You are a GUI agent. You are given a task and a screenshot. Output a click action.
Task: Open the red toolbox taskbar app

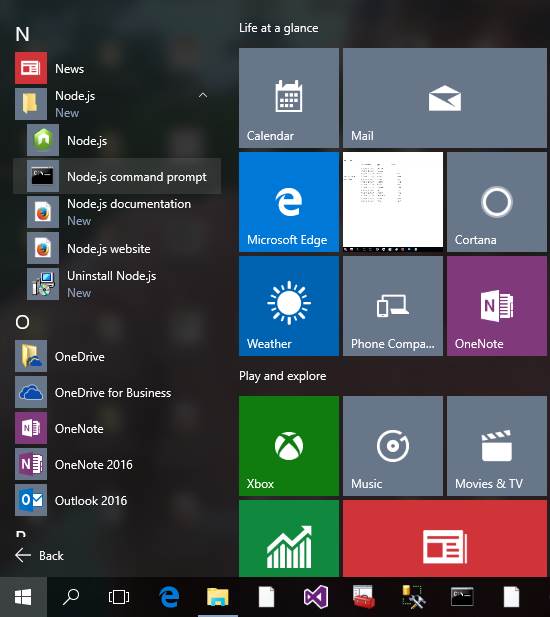click(364, 597)
